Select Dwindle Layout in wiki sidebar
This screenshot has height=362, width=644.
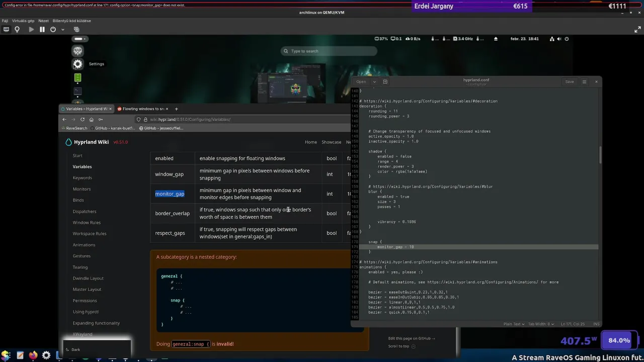88,278
